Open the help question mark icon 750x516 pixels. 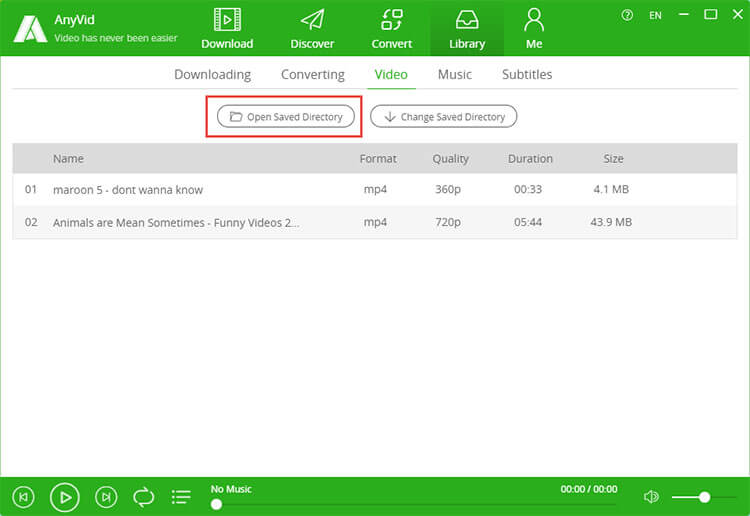tap(627, 15)
